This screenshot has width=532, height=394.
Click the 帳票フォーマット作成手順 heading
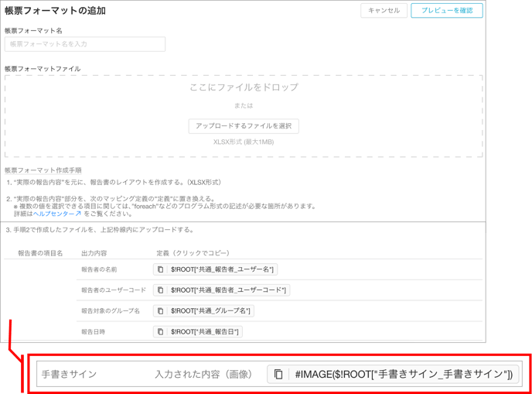(43, 170)
